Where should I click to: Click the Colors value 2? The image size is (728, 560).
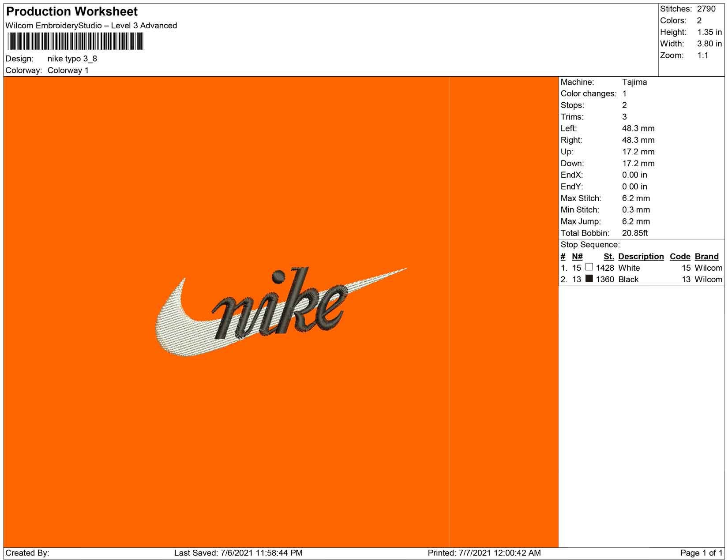(699, 20)
